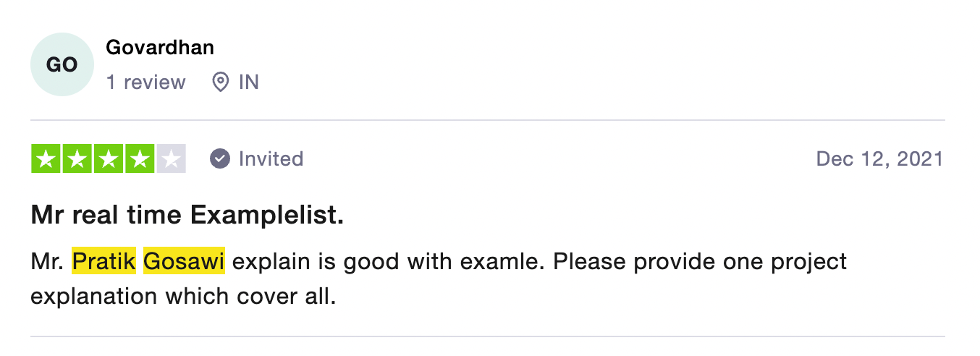980x356 pixels.
Task: Click the first green rating star
Action: [x=46, y=159]
